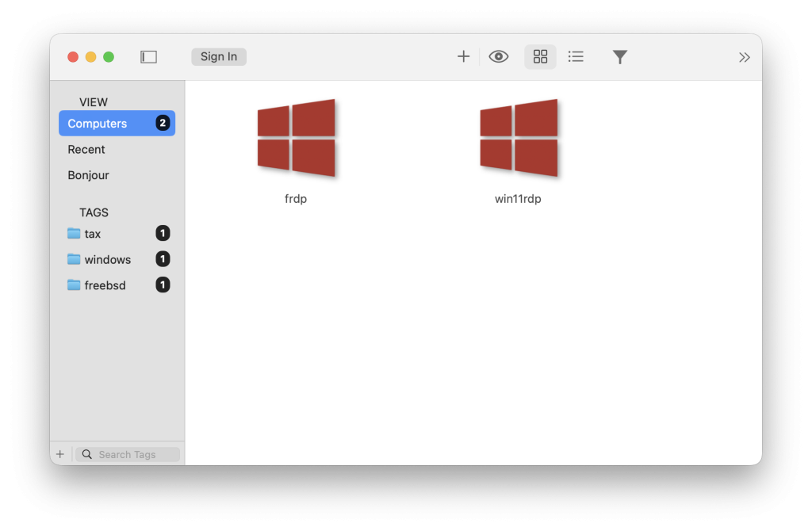Toggle filtering of the computer list

[619, 56]
